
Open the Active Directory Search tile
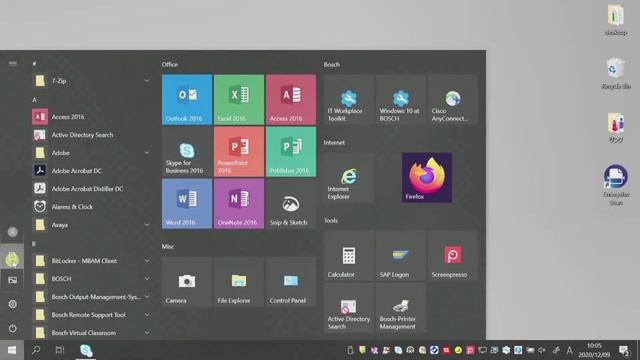click(x=349, y=308)
